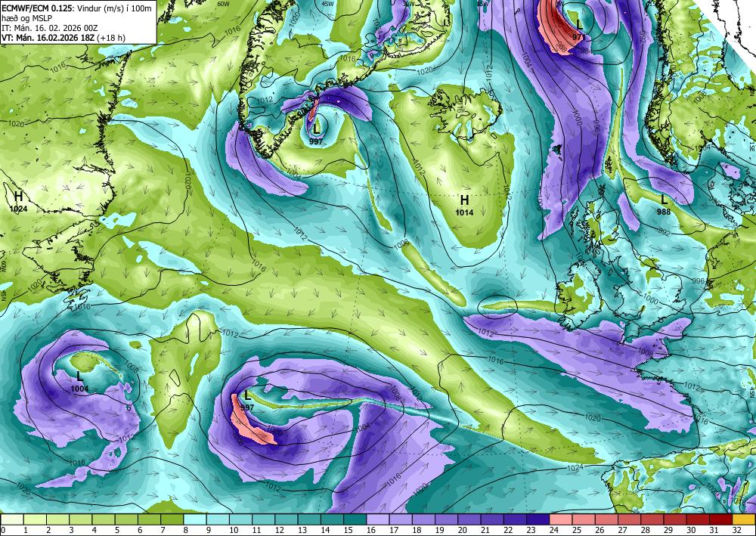Pick the purple 20–21 m/s legend swatch
The width and height of the screenshot is (756, 536).
click(469, 519)
